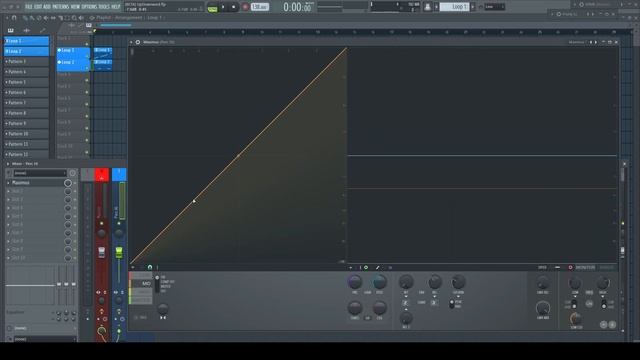Select the MID band in Maximus
The image size is (640, 360).
[x=141, y=284]
